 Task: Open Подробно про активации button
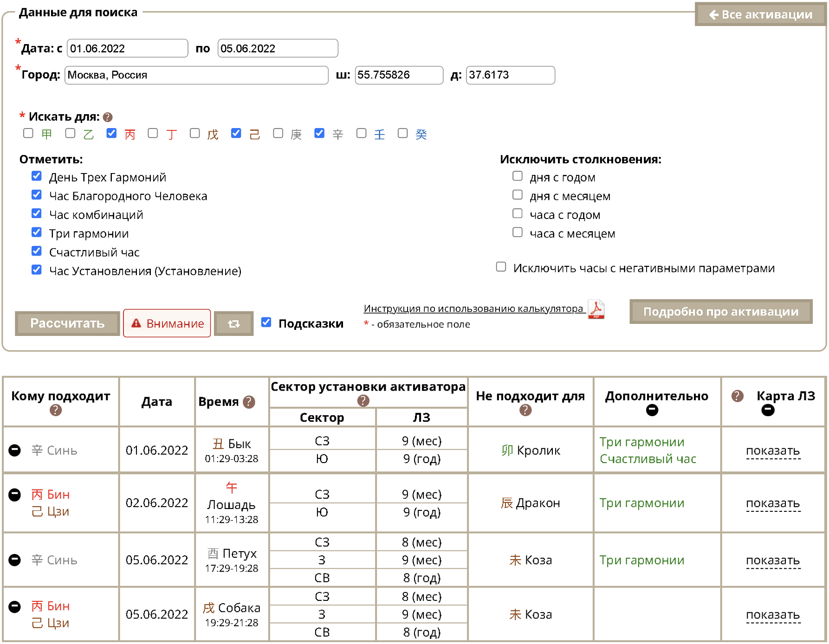point(721,311)
